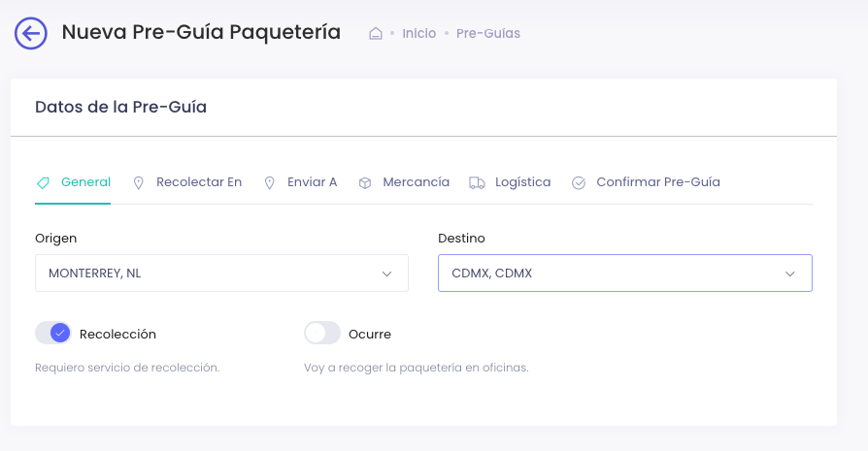Go to the Logística tab

click(x=522, y=181)
